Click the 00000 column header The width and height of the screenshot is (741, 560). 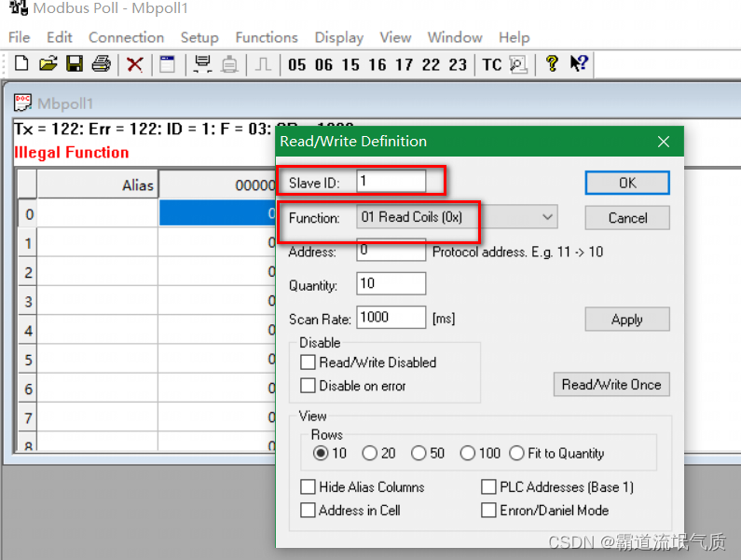pyautogui.click(x=217, y=184)
